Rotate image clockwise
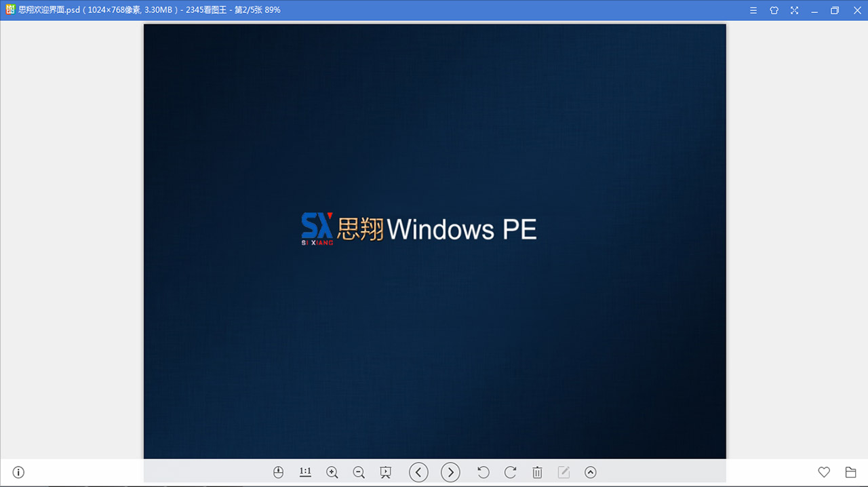 (x=511, y=472)
